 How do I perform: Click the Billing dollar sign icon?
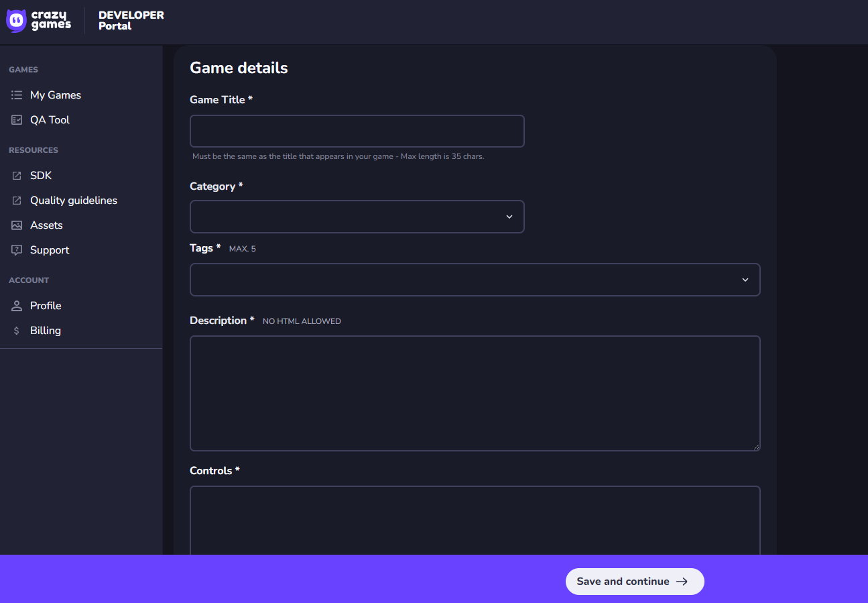coord(17,331)
